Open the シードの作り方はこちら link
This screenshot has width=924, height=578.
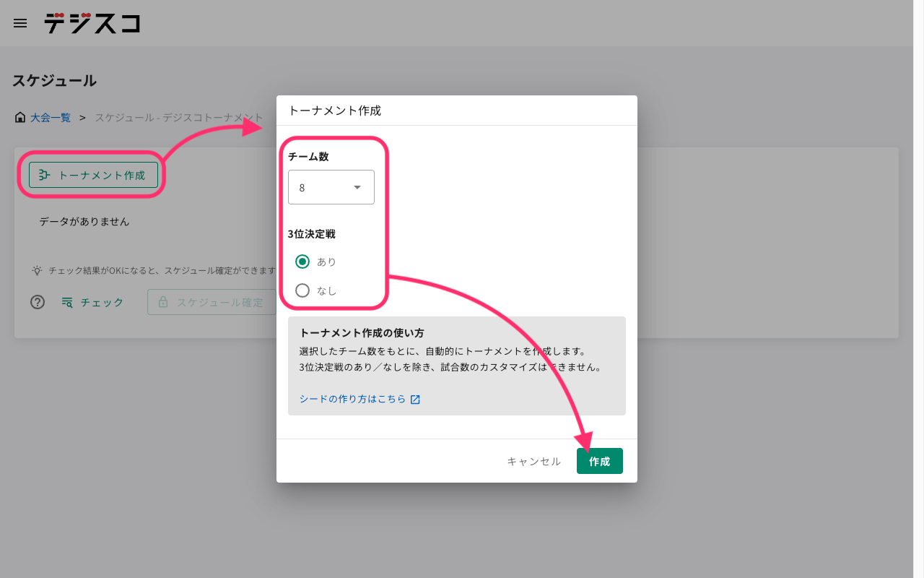point(352,399)
